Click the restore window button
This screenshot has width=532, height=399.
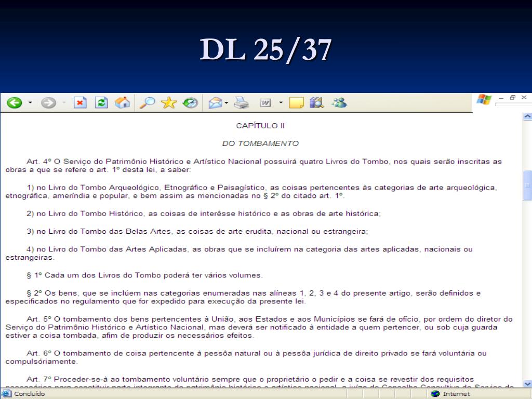pos(513,98)
